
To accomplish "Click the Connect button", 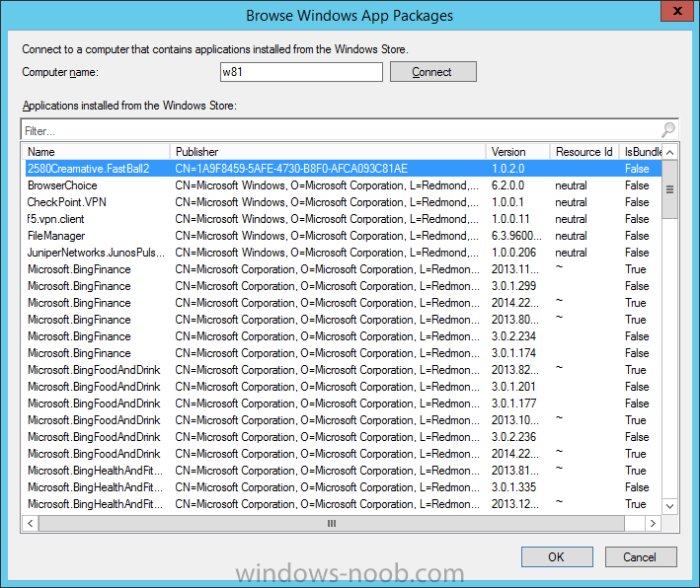I will coord(433,72).
